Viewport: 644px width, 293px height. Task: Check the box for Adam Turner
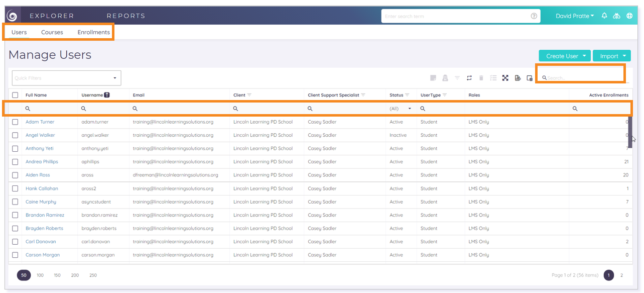point(15,122)
